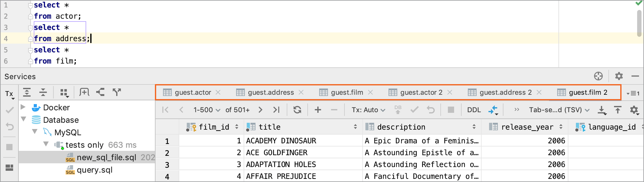The image size is (644, 182).
Task: Open the Tx: Auto dropdown
Action: (x=368, y=110)
